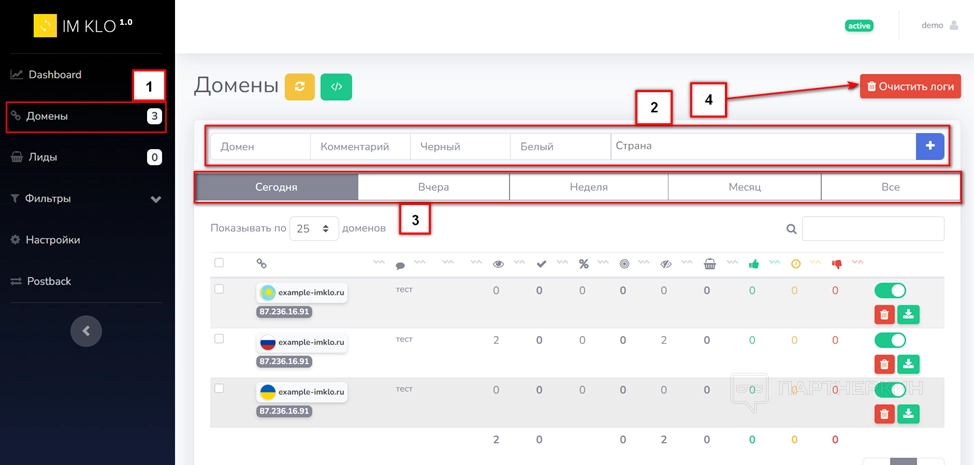Viewport: 974px width, 465px height.
Task: Download logs for the first domain row
Action: [908, 314]
